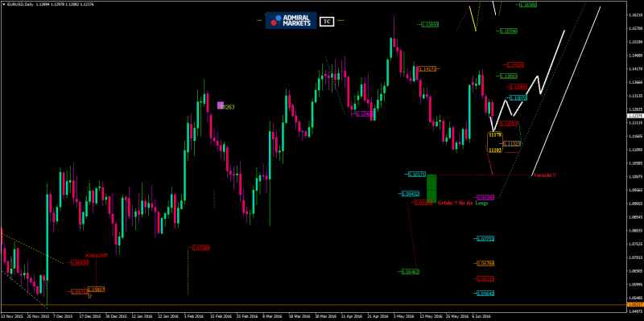The width and height of the screenshot is (644, 321).
Task: Select the green 1.13893 price label
Action: [509, 76]
